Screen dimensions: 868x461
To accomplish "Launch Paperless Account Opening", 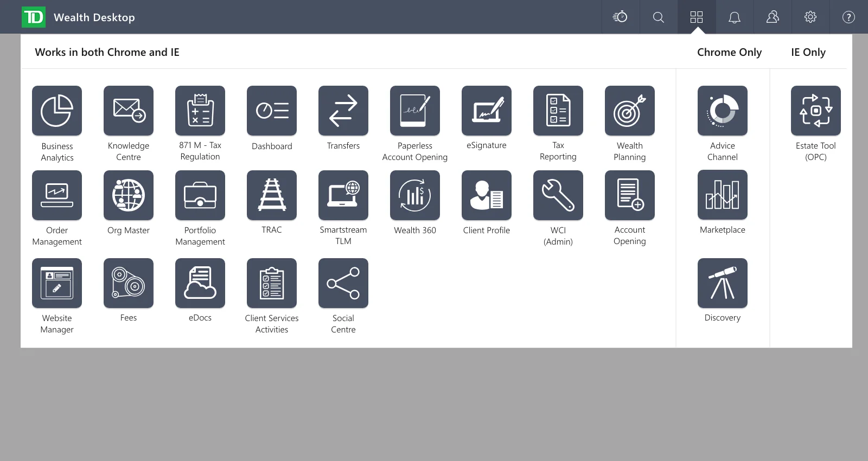I will click(x=415, y=111).
